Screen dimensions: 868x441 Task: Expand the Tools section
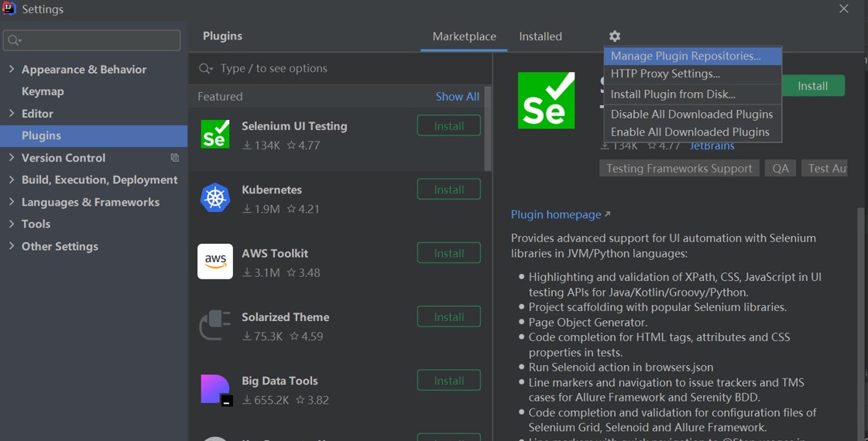[x=12, y=224]
